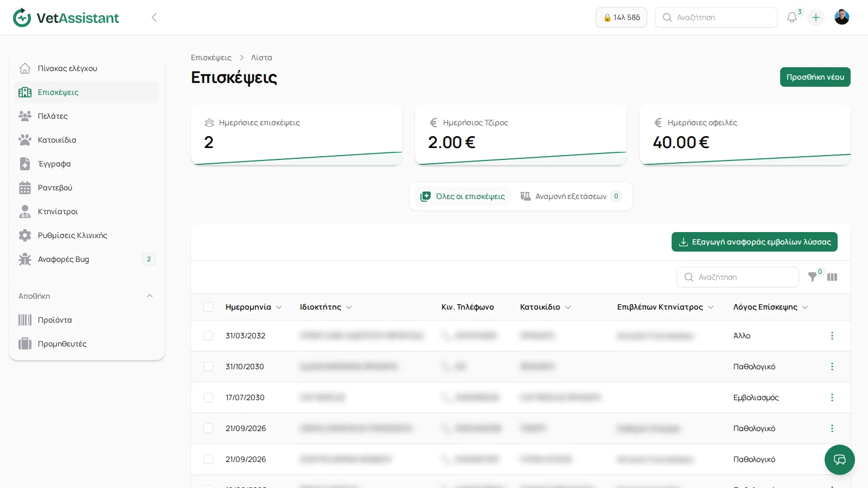
Task: Open row actions for the 31/03/2032 visit
Action: [x=832, y=336]
